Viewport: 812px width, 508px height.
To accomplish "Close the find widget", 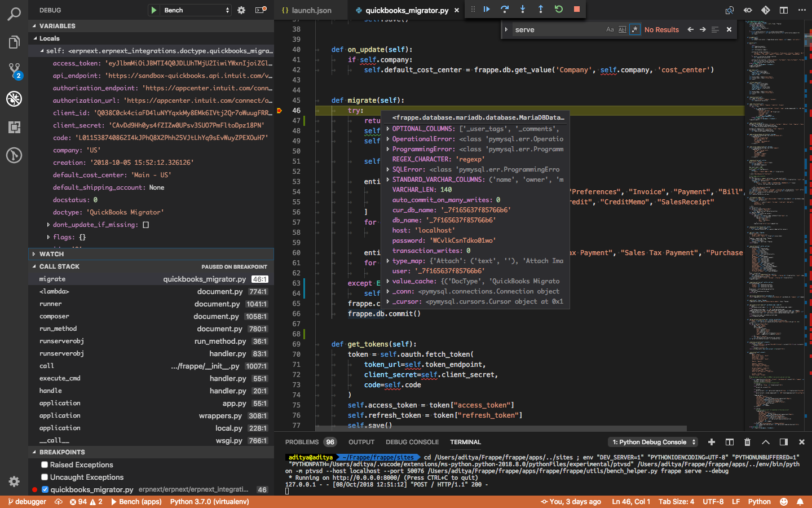I will (729, 29).
